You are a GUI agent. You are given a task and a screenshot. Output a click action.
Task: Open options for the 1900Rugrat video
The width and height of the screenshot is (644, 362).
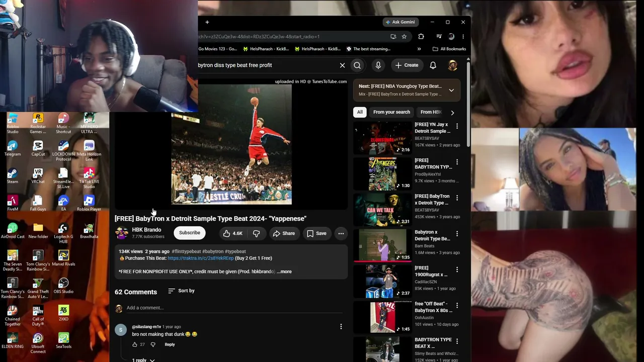pyautogui.click(x=457, y=269)
